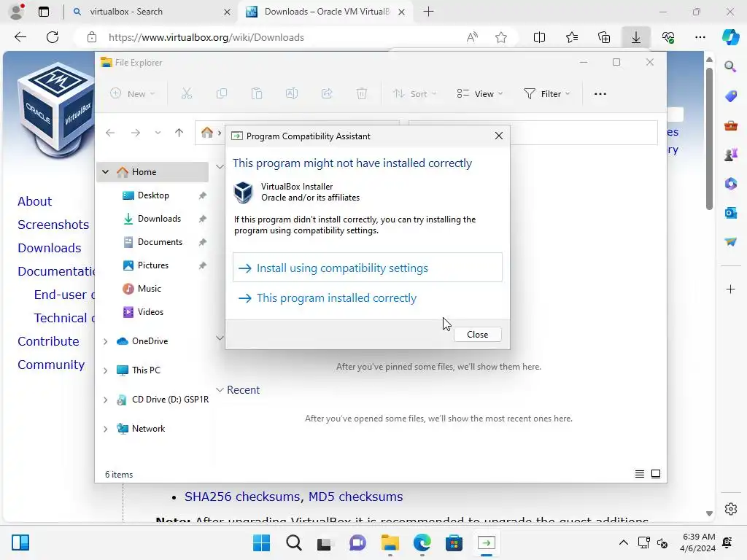Click About link on VirtualBox page
The height and width of the screenshot is (560, 747).
point(35,201)
